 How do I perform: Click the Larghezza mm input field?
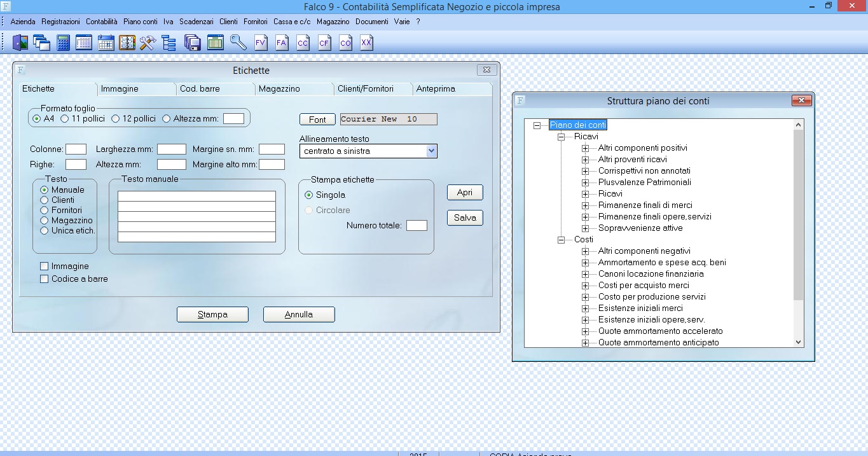(x=172, y=149)
